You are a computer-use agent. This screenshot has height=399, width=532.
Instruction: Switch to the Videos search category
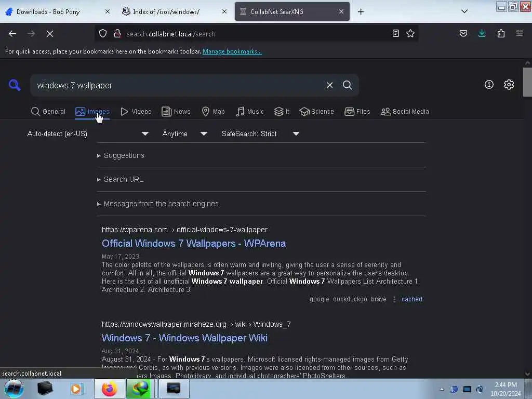tap(136, 112)
